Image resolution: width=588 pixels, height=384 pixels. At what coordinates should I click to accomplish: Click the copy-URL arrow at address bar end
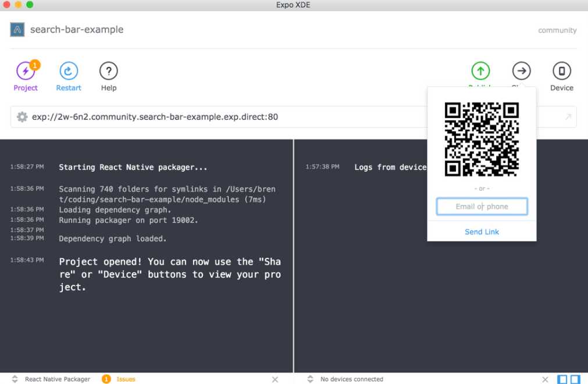[x=568, y=117]
